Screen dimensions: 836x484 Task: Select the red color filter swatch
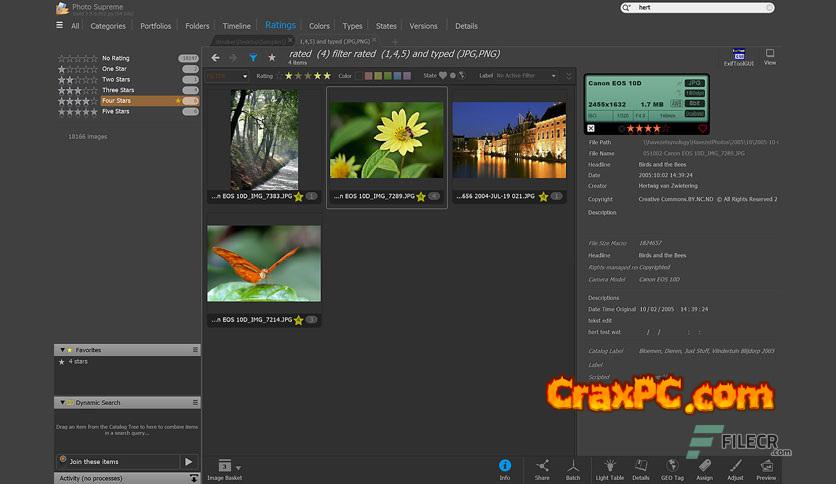(x=370, y=75)
